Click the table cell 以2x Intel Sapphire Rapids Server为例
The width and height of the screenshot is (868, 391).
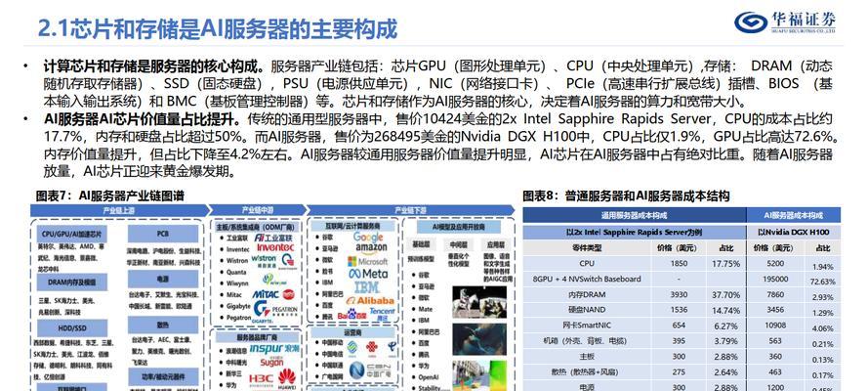[x=635, y=232]
